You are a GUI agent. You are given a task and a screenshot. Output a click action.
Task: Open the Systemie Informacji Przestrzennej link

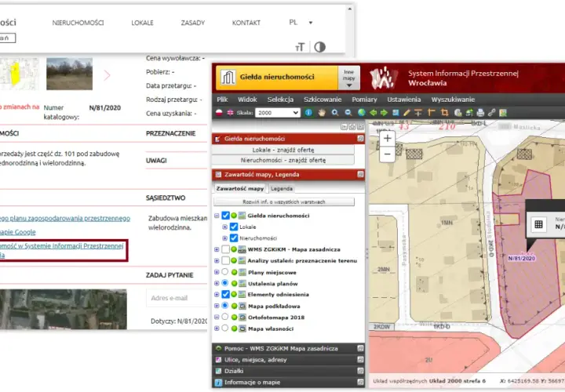[x=62, y=250]
